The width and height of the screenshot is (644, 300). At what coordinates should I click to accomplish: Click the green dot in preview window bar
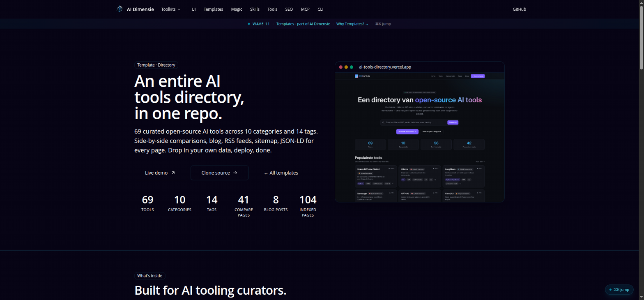click(352, 67)
